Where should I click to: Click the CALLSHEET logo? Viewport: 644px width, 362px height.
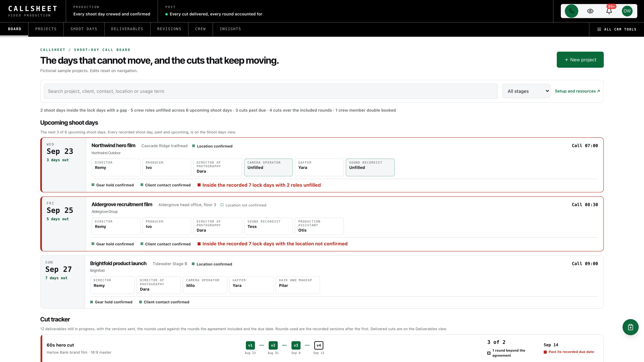[x=33, y=11]
